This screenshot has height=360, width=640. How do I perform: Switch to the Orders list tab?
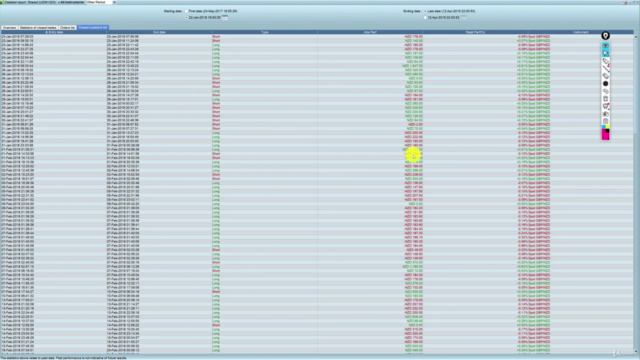point(67,27)
